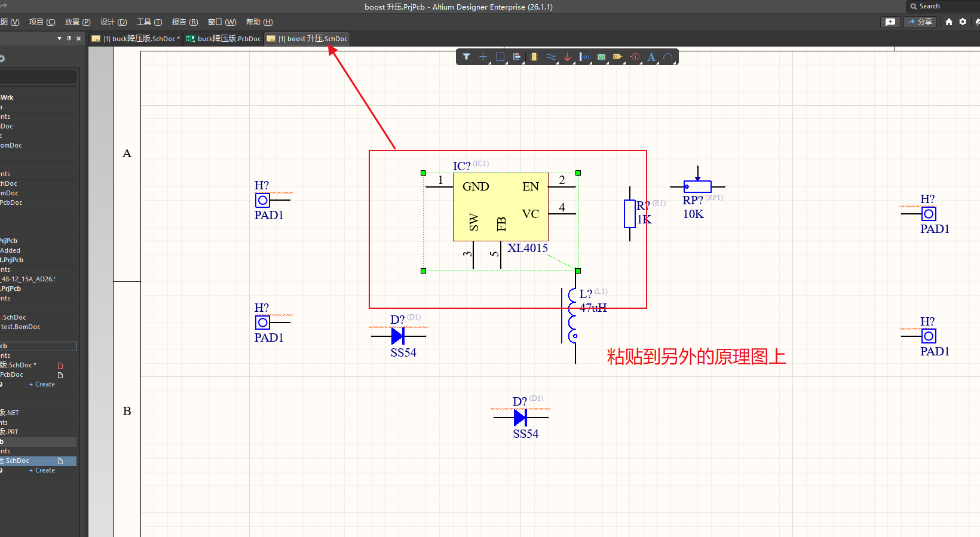This screenshot has width=980, height=537.
Task: Select the Place Wire tool
Action: (551, 57)
